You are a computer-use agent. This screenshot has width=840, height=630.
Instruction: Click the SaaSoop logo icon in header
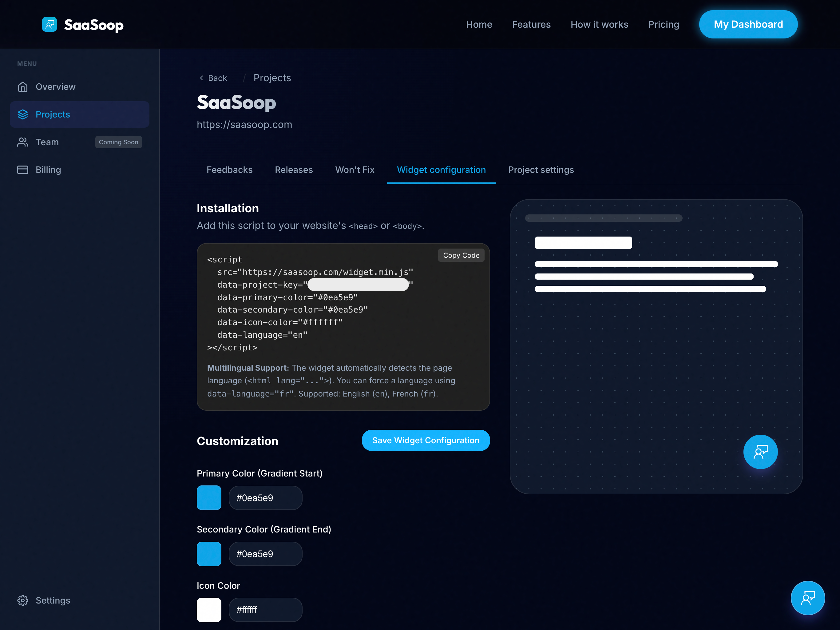[50, 24]
